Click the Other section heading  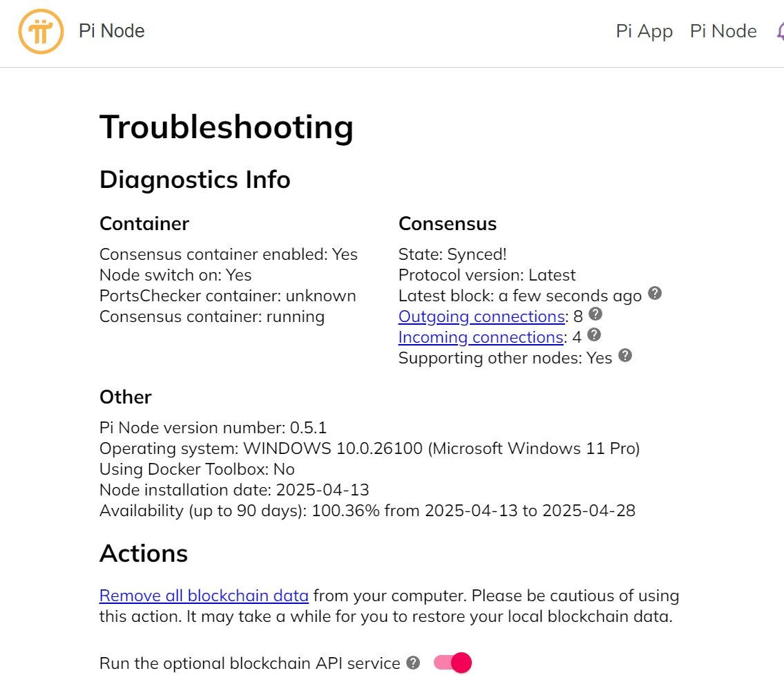point(126,397)
